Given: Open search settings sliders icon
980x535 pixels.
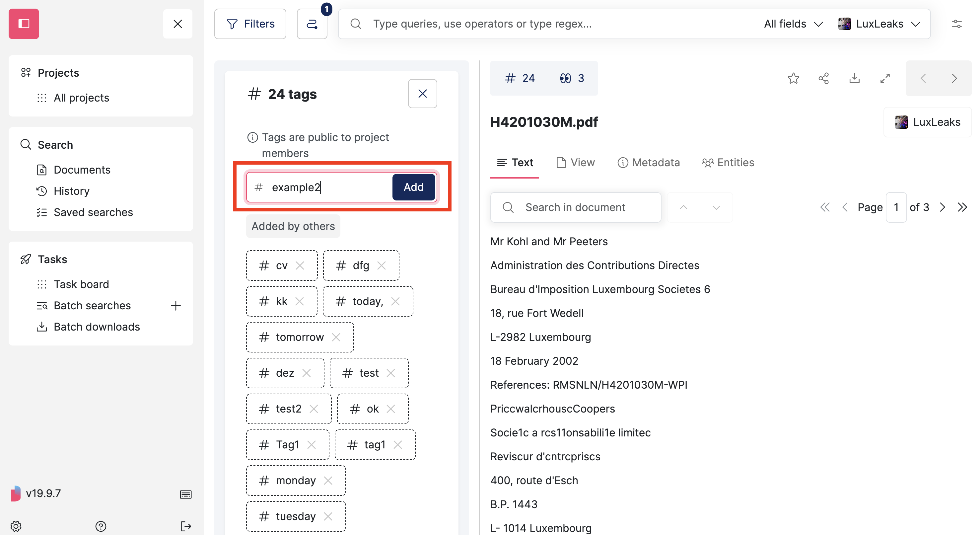Looking at the screenshot, I should coord(956,24).
